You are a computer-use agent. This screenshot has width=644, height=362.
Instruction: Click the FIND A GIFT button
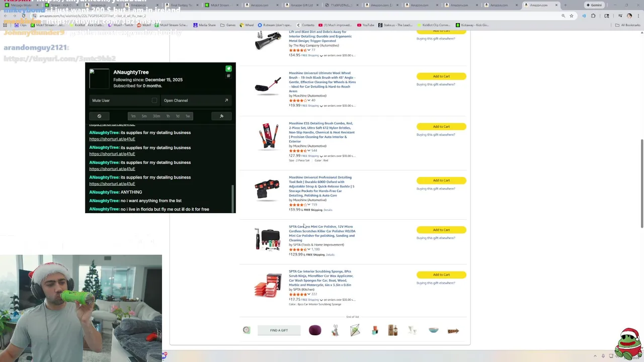point(279,330)
